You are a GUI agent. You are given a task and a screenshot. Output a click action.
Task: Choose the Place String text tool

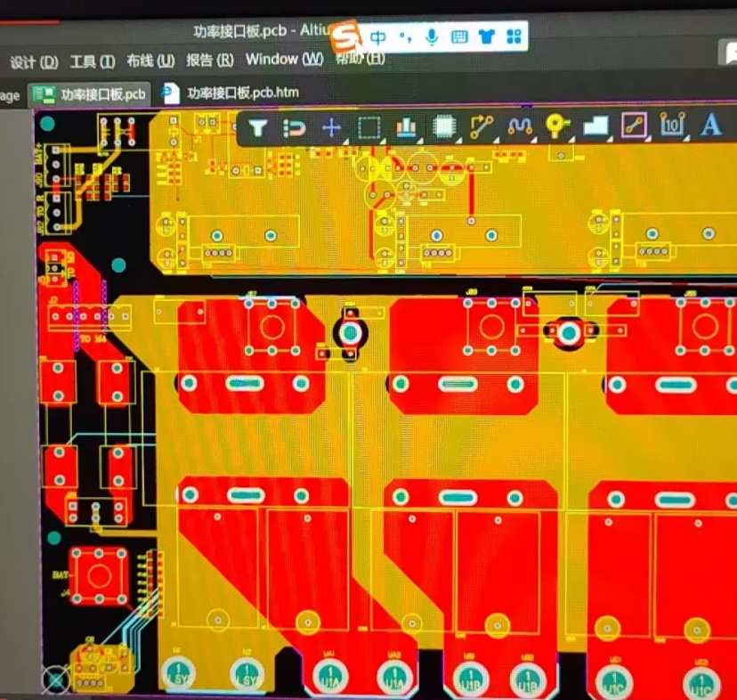(x=710, y=124)
